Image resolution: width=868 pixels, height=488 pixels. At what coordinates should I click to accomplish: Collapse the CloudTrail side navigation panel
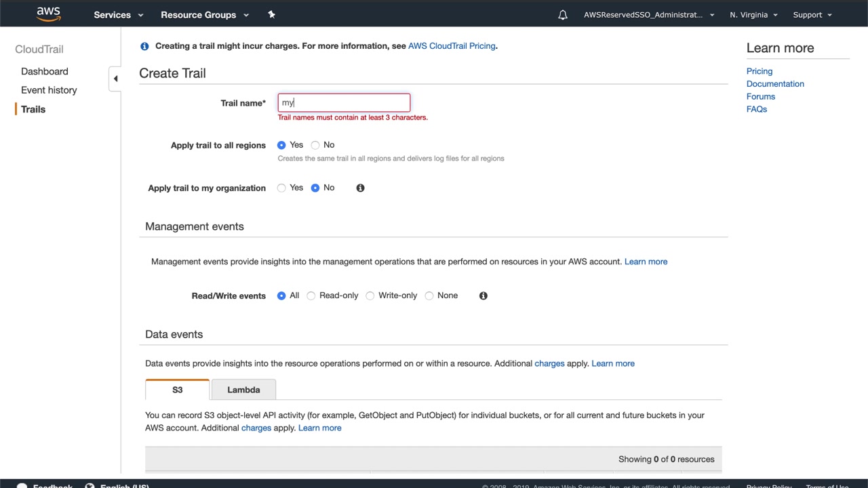click(115, 79)
